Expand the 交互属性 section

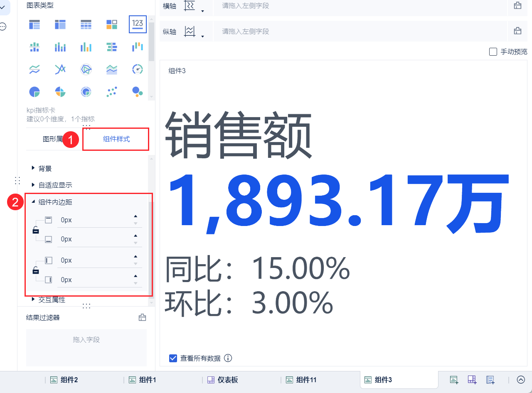click(x=33, y=300)
